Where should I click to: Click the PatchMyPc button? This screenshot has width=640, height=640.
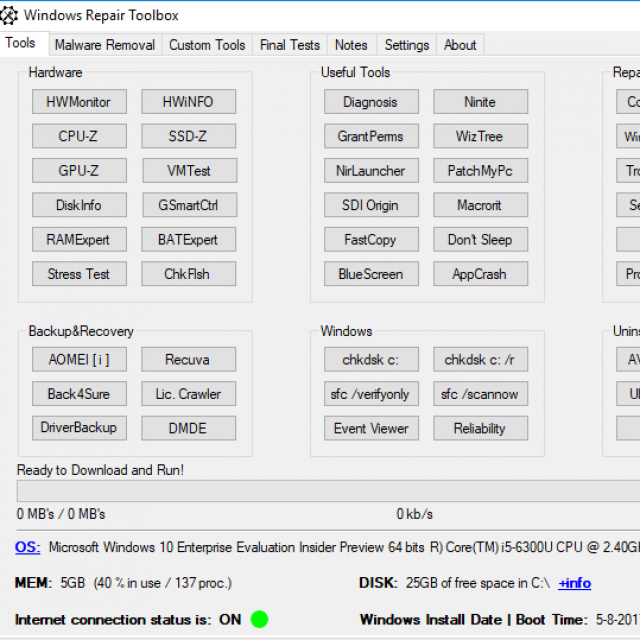pyautogui.click(x=481, y=170)
